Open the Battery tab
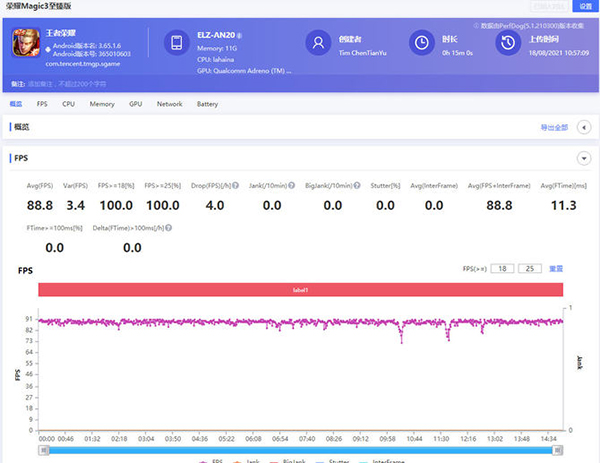This screenshot has width=600, height=463. [207, 104]
